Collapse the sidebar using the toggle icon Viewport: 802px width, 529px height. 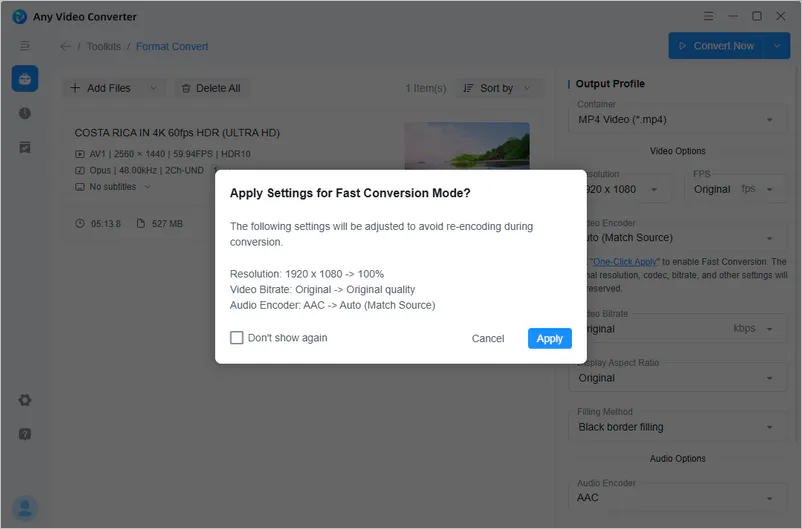click(x=25, y=46)
